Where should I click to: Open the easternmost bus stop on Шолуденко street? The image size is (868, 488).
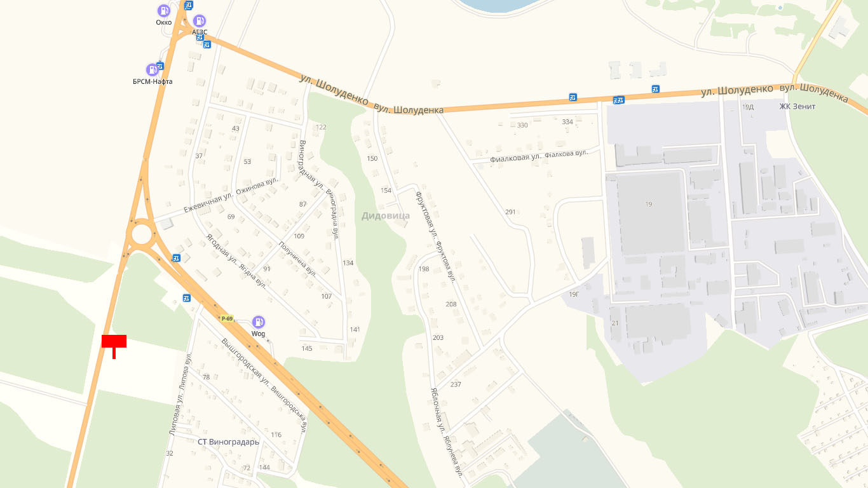(655, 89)
